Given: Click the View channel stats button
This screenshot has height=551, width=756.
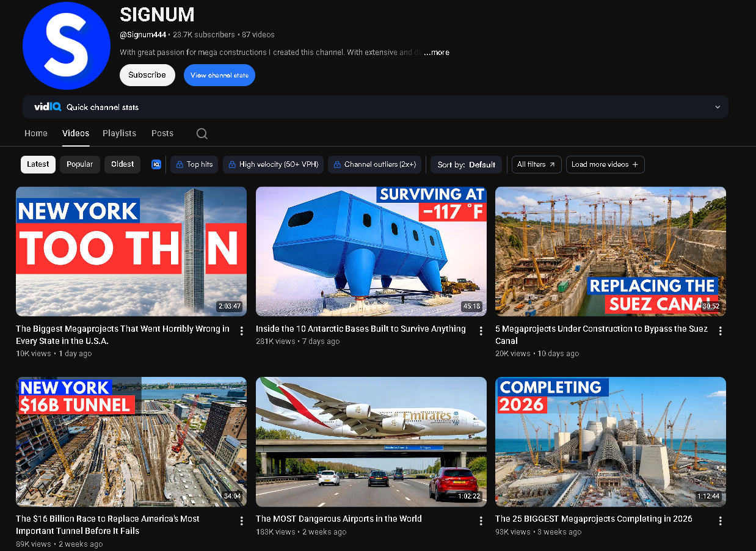Looking at the screenshot, I should pos(219,75).
